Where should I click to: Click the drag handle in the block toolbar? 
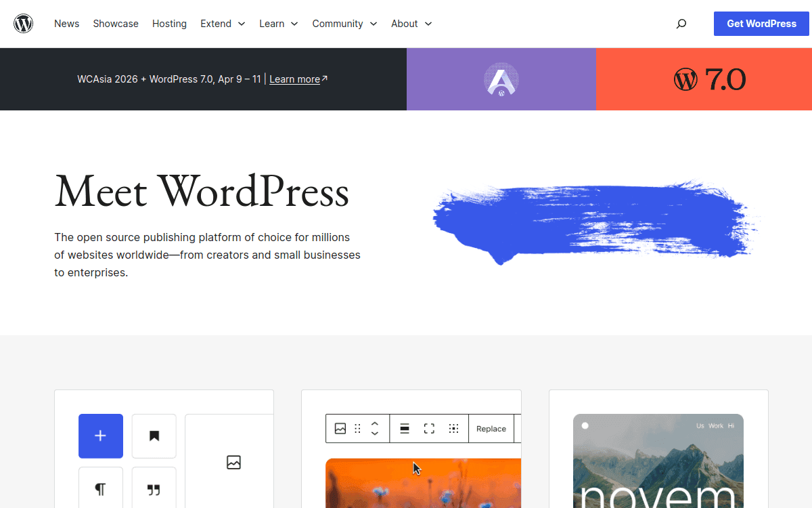[x=357, y=428]
